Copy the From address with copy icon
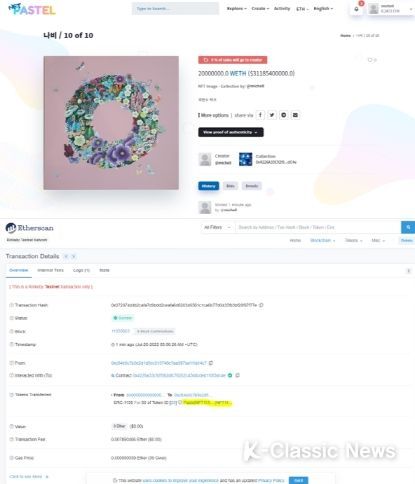The width and height of the screenshot is (415, 484). pyautogui.click(x=211, y=363)
